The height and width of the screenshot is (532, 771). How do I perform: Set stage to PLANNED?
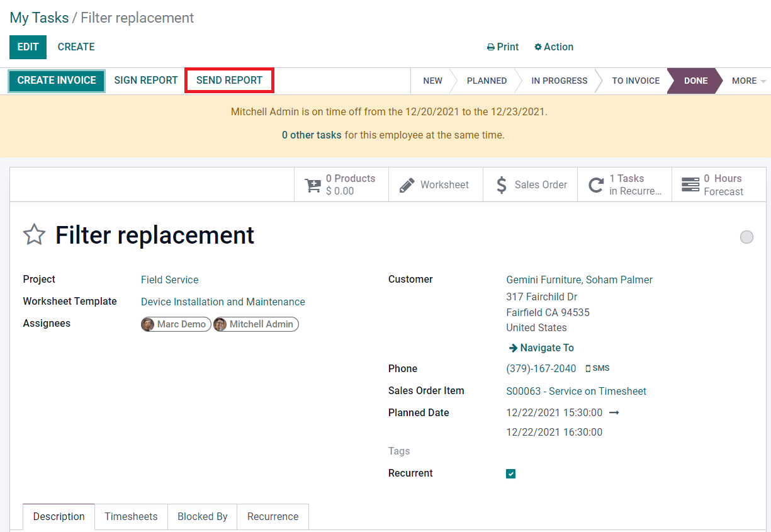pos(487,81)
